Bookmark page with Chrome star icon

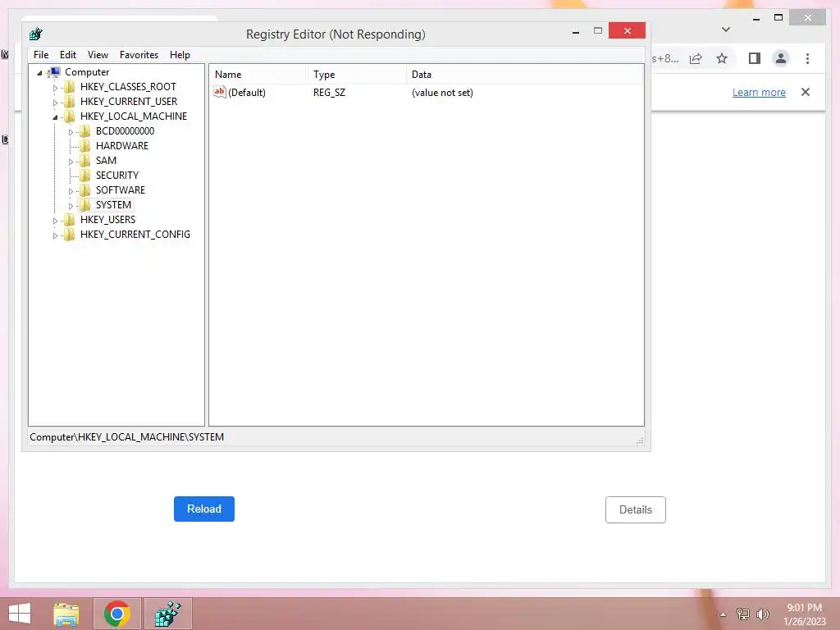[722, 58]
